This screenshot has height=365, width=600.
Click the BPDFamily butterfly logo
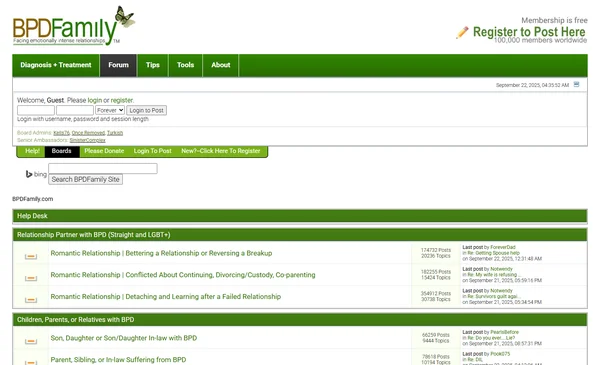(73, 26)
